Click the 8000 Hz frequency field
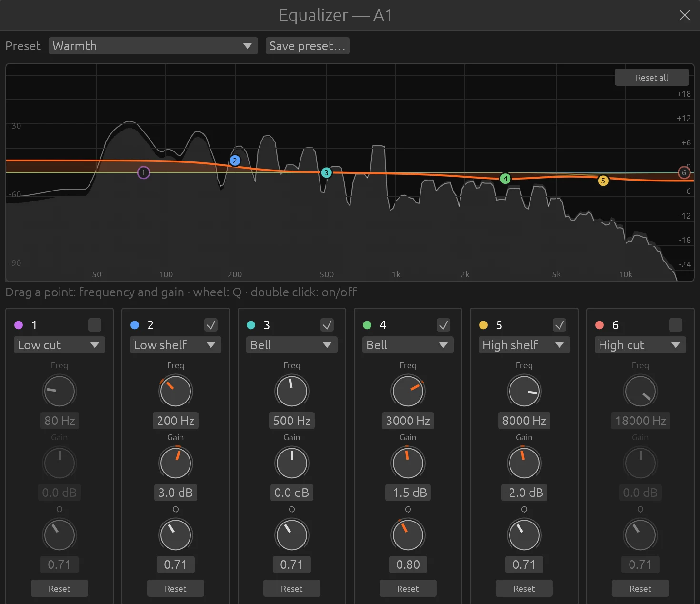 point(524,421)
